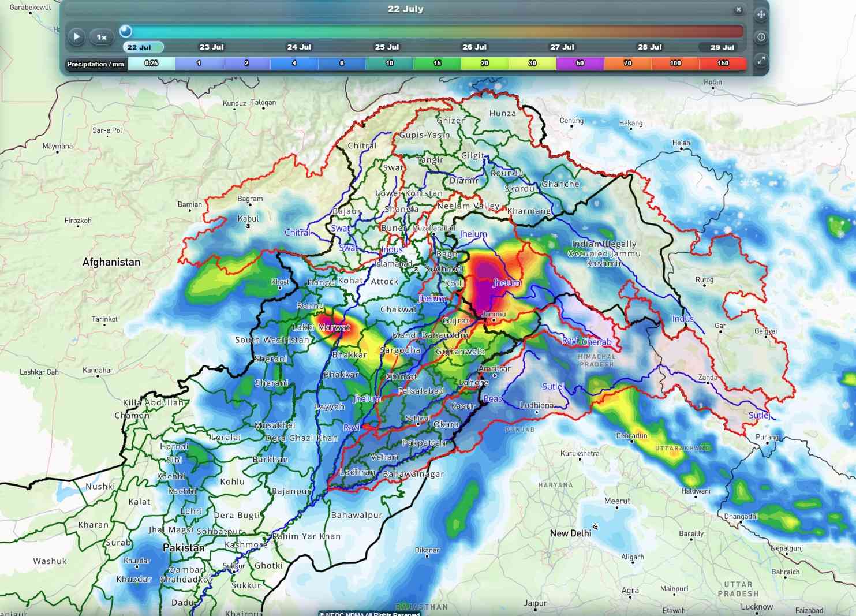Click the Dera Bugti district label
Image resolution: width=856 pixels, height=616 pixels.
click(x=237, y=516)
